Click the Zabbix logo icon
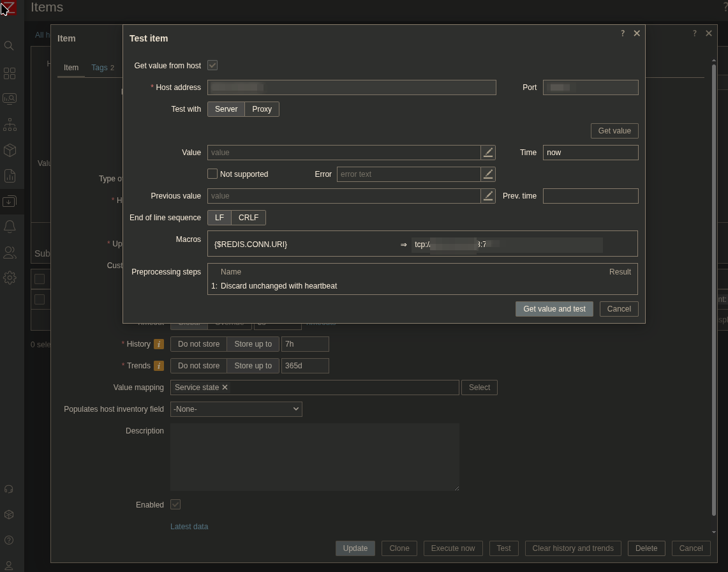This screenshot has width=728, height=572. point(9,8)
